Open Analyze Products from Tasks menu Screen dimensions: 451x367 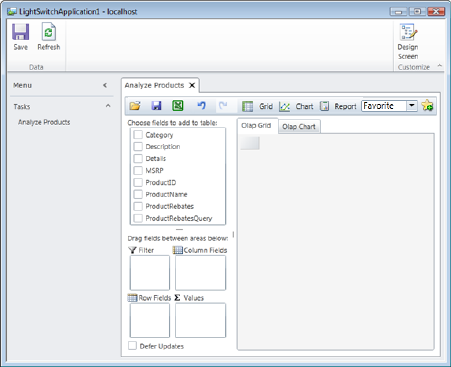tap(44, 122)
